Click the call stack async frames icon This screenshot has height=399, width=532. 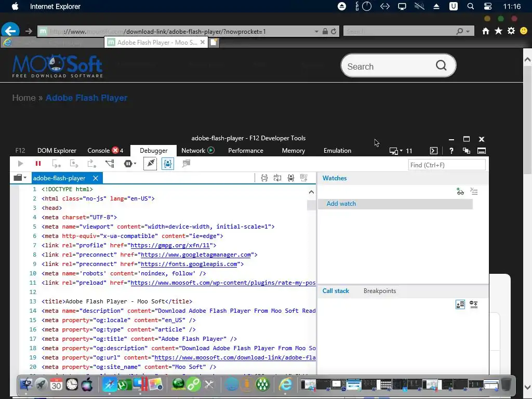tap(474, 304)
